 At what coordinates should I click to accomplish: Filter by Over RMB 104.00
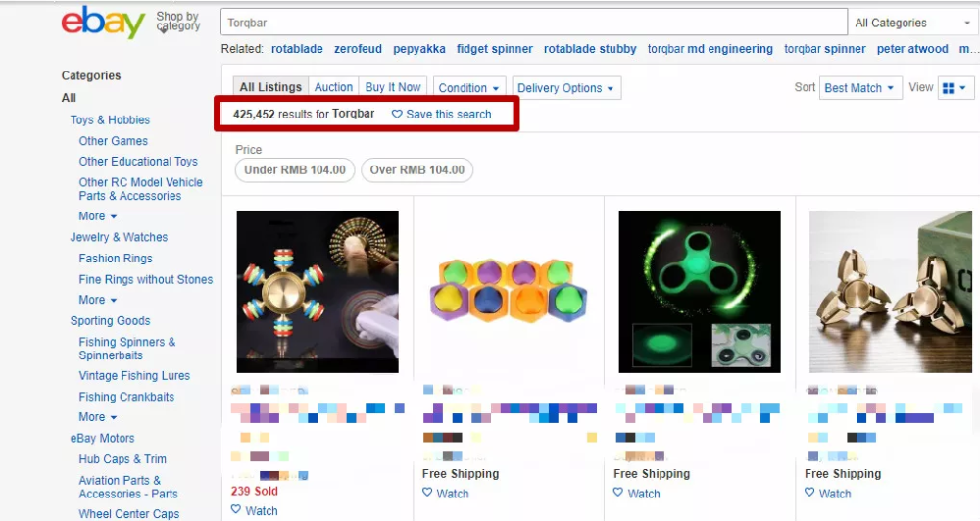(x=416, y=170)
